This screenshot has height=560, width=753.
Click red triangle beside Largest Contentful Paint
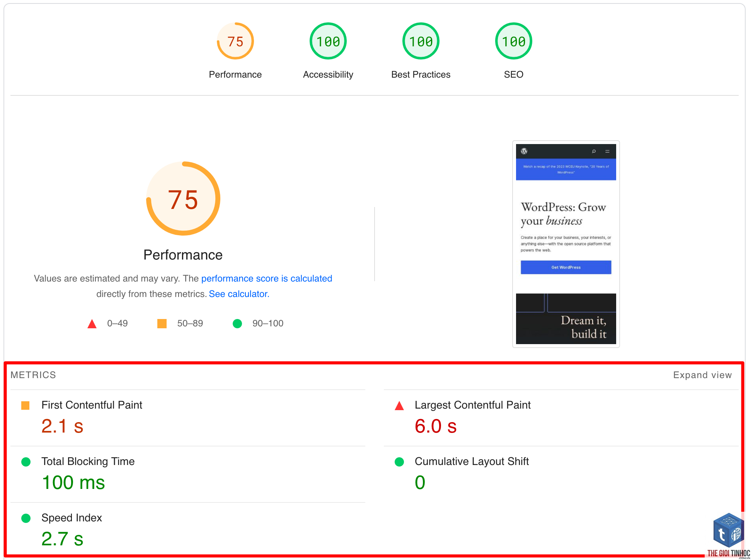click(399, 406)
